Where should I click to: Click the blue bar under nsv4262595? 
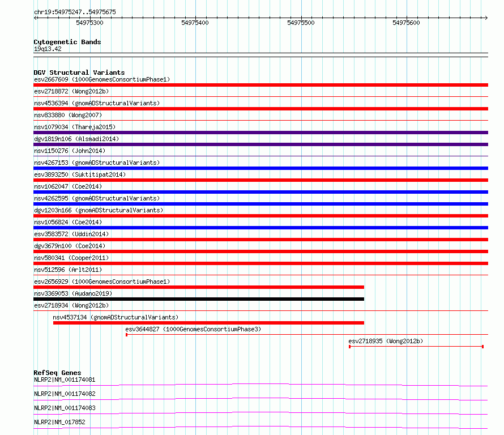click(x=260, y=204)
